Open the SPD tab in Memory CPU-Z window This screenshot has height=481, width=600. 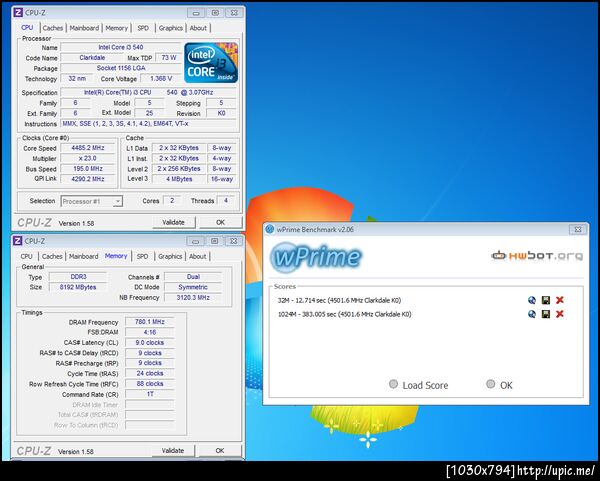[x=142, y=256]
